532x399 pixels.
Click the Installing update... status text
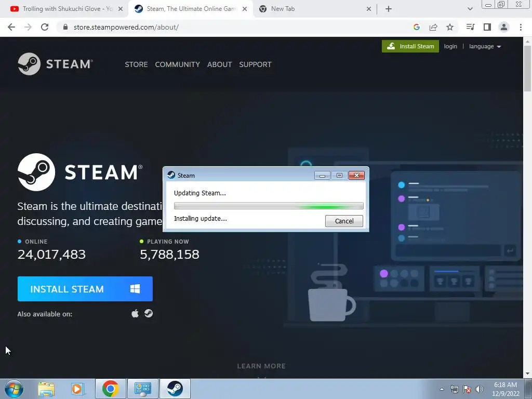click(x=201, y=219)
